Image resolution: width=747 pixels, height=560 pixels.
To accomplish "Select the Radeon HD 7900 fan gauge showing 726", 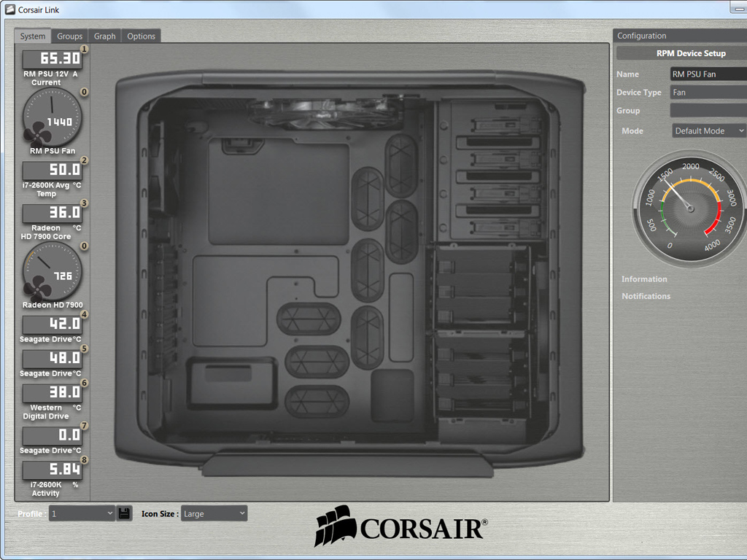I will [53, 271].
